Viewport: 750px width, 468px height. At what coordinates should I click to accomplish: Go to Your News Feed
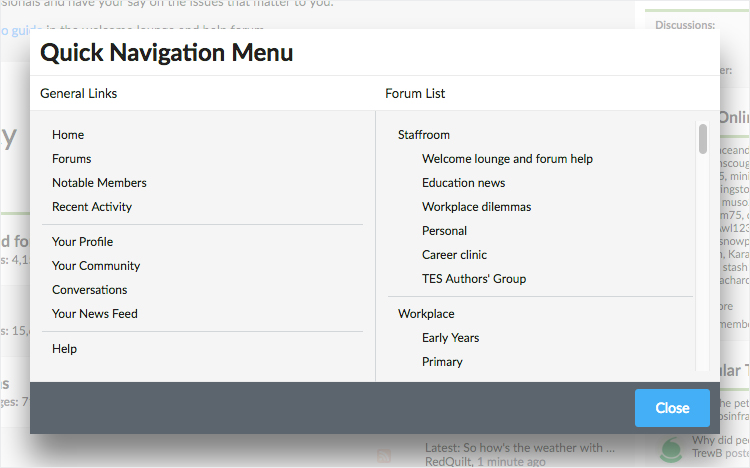pyautogui.click(x=95, y=314)
